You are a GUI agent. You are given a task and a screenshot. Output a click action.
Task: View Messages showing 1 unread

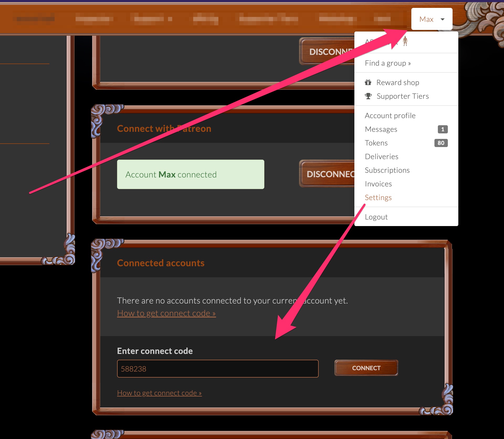381,129
